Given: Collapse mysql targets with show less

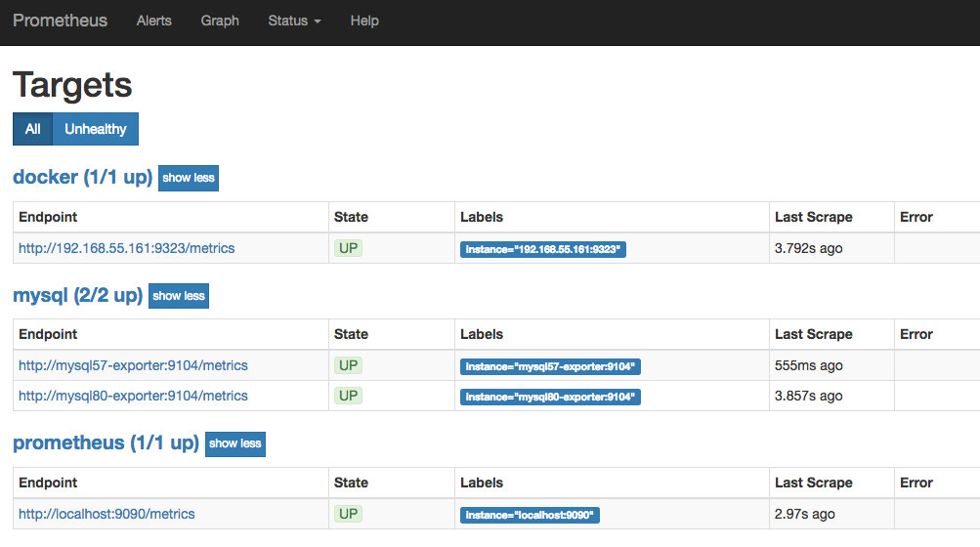Looking at the screenshot, I should 178,296.
